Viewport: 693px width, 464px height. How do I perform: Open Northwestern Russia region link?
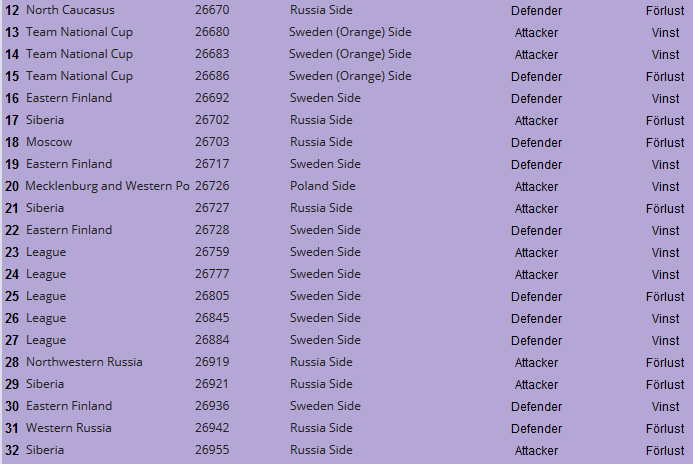click(x=84, y=362)
